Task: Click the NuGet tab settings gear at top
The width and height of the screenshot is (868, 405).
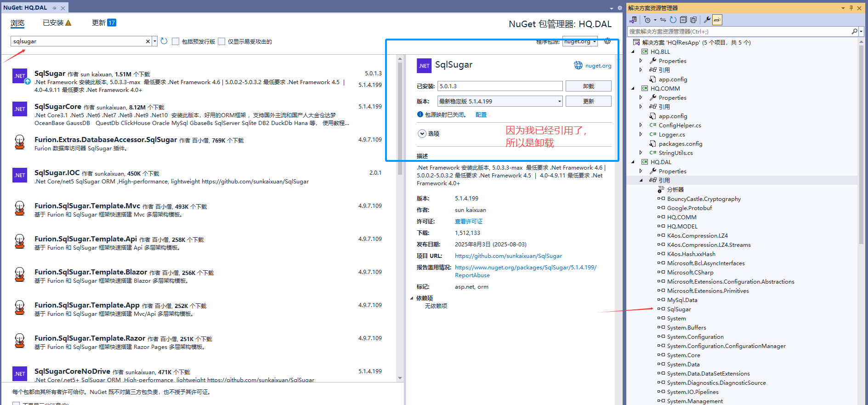Action: pos(619,8)
